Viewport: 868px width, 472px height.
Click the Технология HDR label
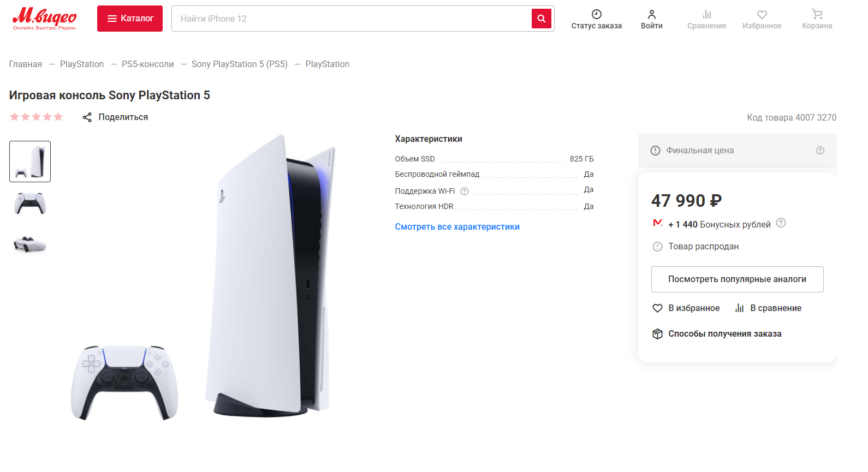[x=424, y=206]
